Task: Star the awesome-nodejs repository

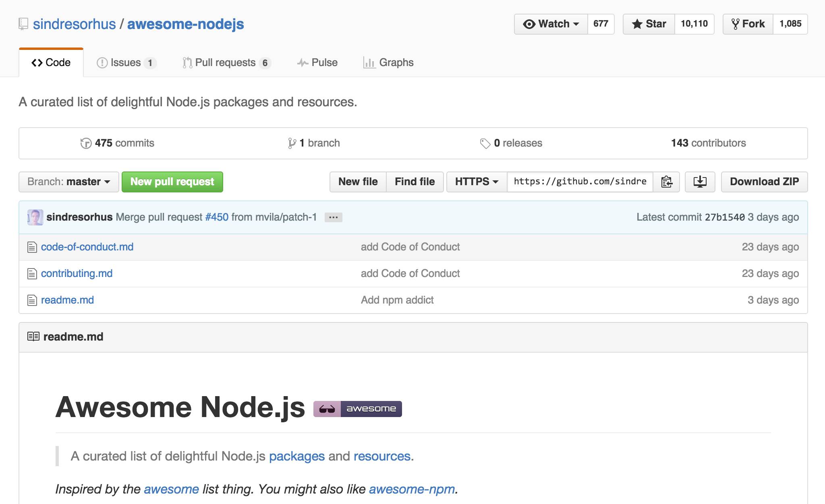Action: pyautogui.click(x=649, y=24)
